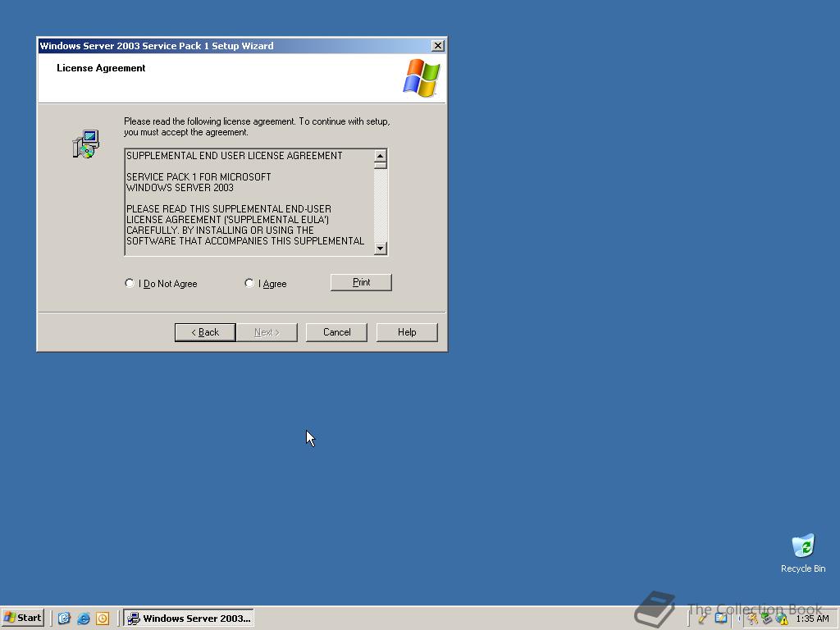Click the setup computer-and-CD icon
Image resolution: width=840 pixels, height=630 pixels.
(x=85, y=144)
